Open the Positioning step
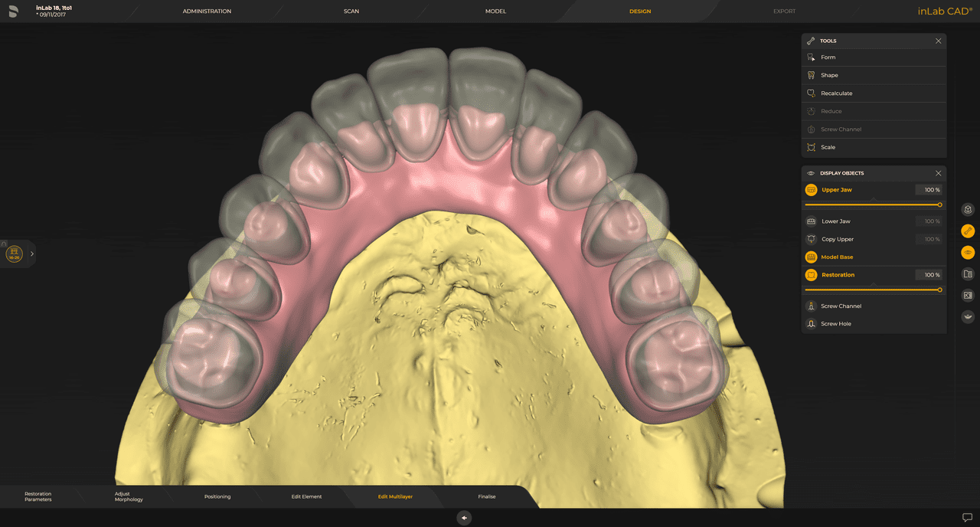The height and width of the screenshot is (527, 980). (x=217, y=496)
